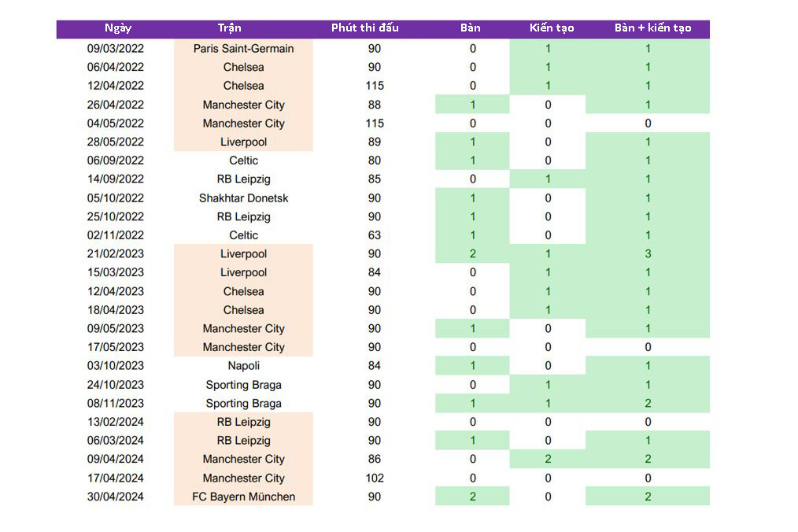
Task: Select the 63 minutes played cell
Action: 375,235
